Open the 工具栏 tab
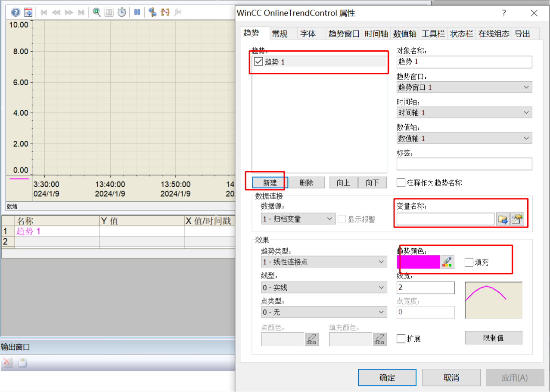 pos(433,33)
